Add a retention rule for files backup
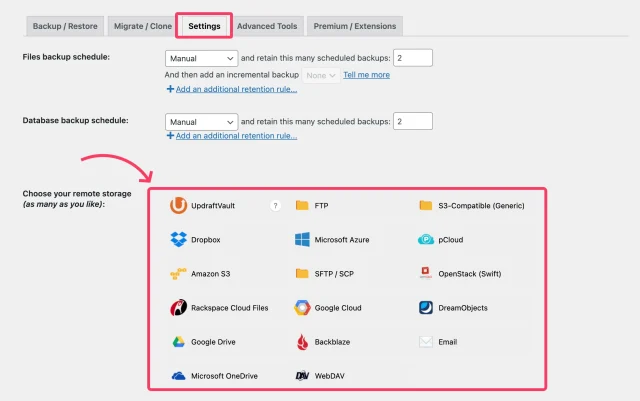 point(236,90)
